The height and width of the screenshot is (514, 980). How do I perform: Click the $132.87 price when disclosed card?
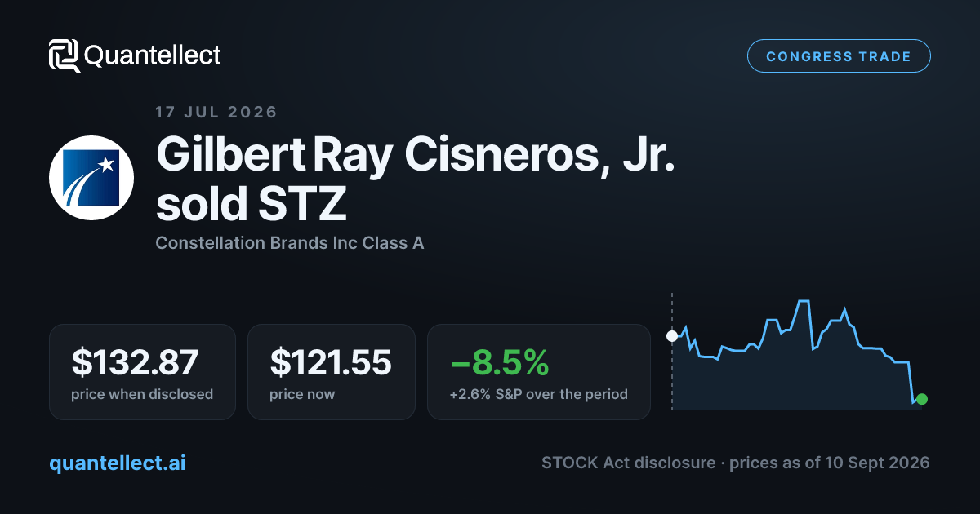(x=142, y=372)
